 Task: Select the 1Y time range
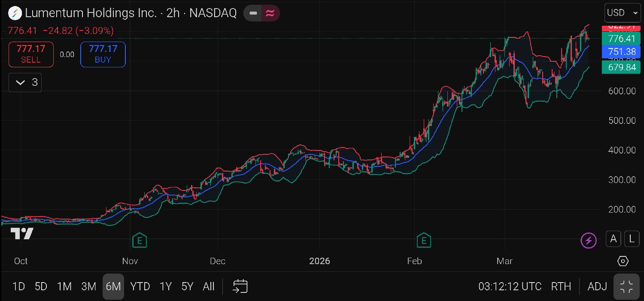click(x=166, y=286)
